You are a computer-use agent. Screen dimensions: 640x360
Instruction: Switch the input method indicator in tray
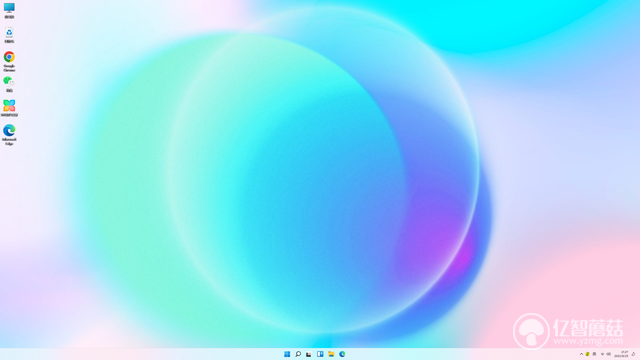[594, 354]
